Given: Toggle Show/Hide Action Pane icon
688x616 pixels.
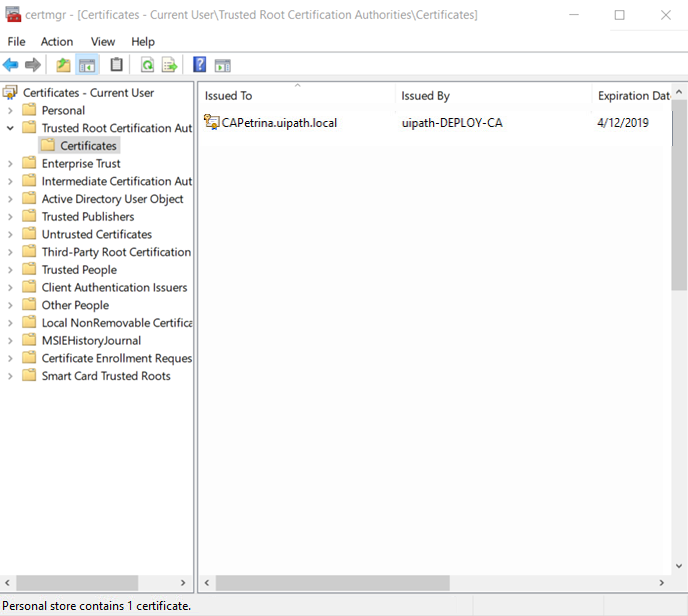Looking at the screenshot, I should click(x=222, y=66).
